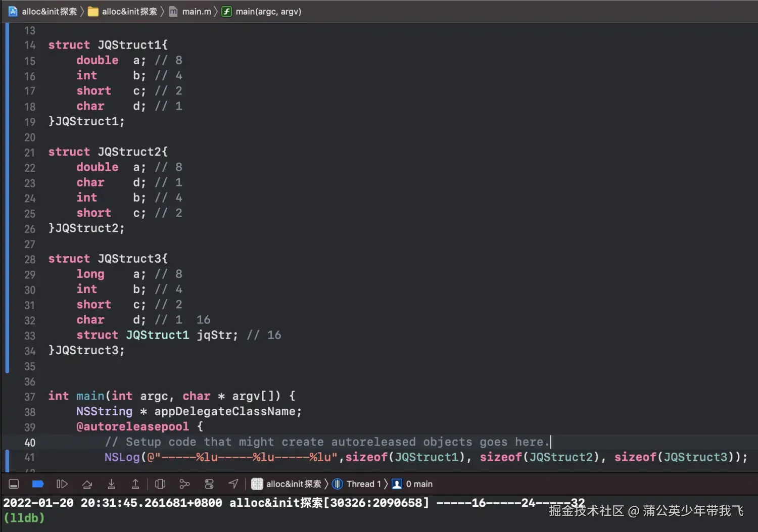The image size is (758, 532).
Task: Click the Simulate Location arrow icon
Action: [x=233, y=484]
